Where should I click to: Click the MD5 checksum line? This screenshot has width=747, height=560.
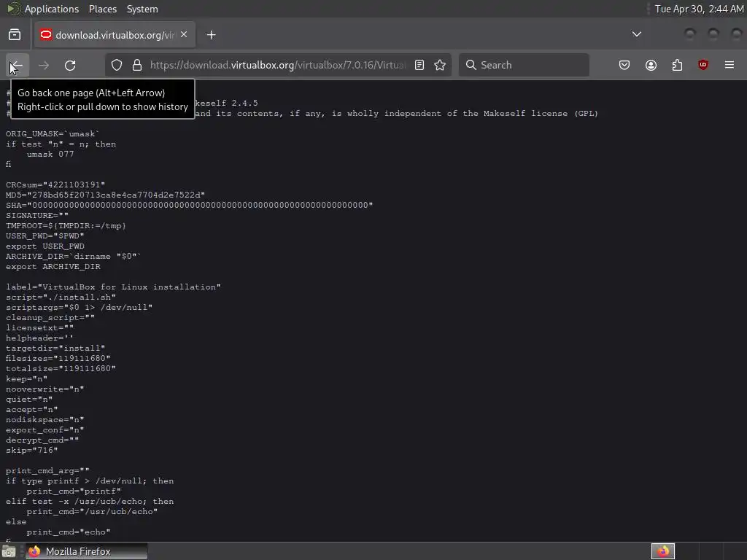click(105, 195)
